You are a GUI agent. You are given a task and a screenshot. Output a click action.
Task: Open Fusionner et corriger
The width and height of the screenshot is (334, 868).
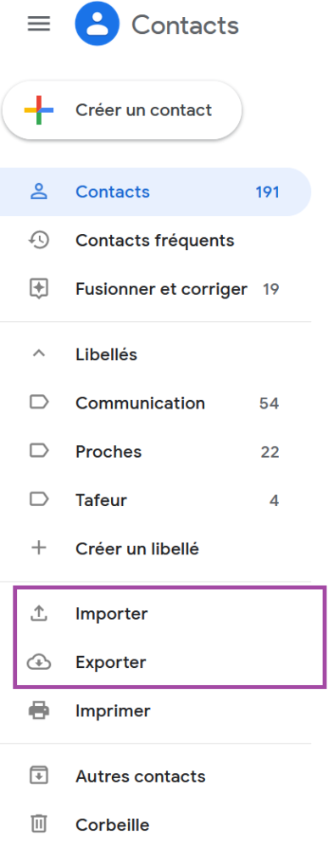pyautogui.click(x=155, y=289)
